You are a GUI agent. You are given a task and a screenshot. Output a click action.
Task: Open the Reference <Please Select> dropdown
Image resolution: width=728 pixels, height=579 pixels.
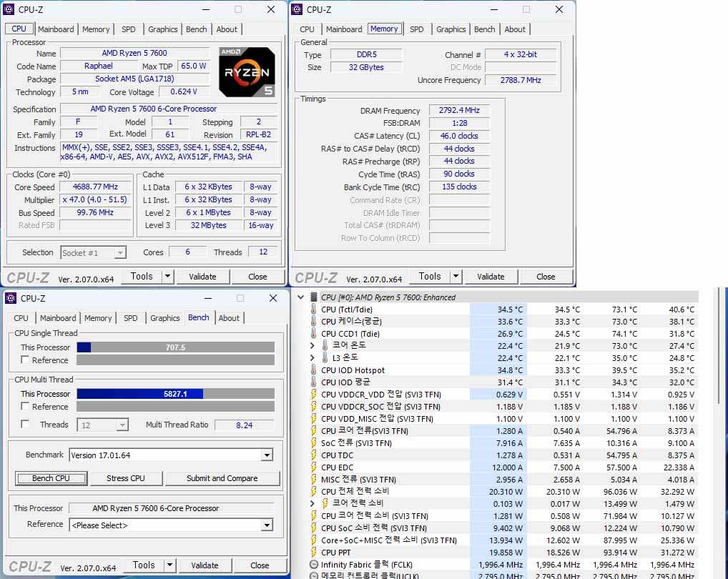(267, 525)
